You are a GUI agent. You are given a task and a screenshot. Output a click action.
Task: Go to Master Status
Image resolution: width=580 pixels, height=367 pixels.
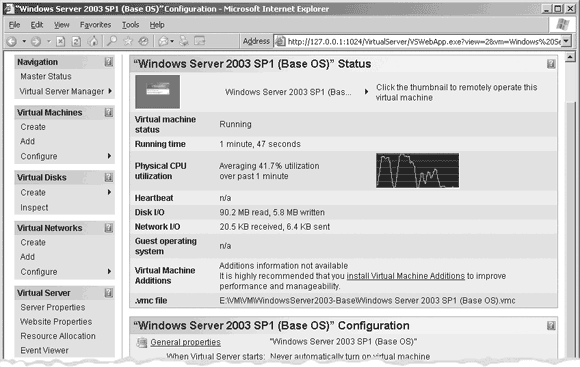click(x=46, y=76)
